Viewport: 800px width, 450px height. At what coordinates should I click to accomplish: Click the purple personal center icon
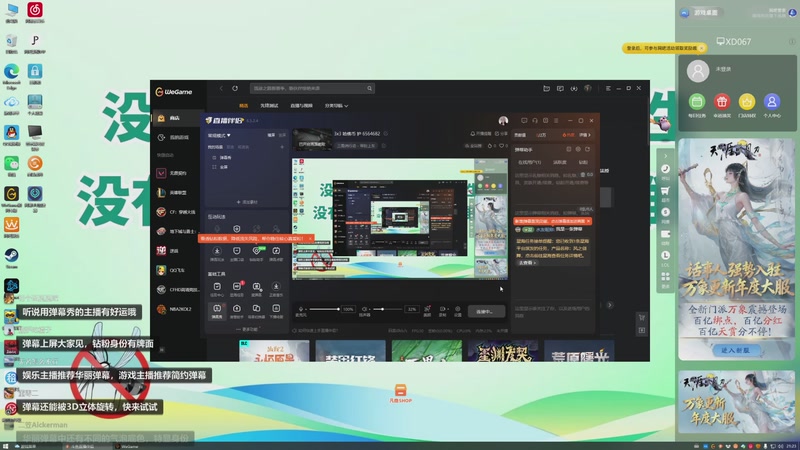pyautogui.click(x=771, y=102)
